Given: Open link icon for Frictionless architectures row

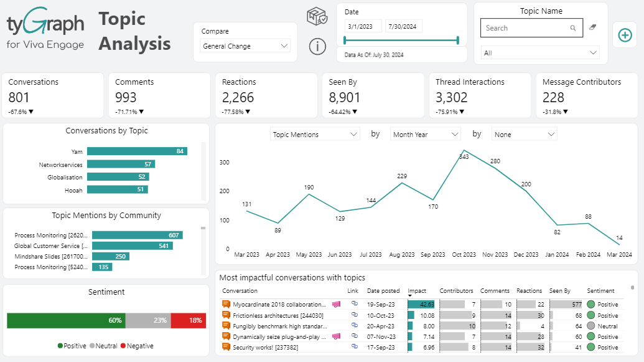Looking at the screenshot, I should pos(355,315).
